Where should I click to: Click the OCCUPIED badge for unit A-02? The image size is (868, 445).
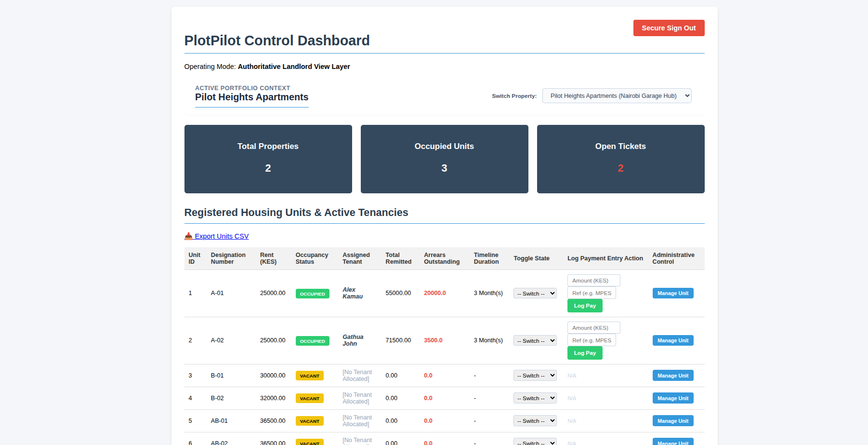[313, 341]
